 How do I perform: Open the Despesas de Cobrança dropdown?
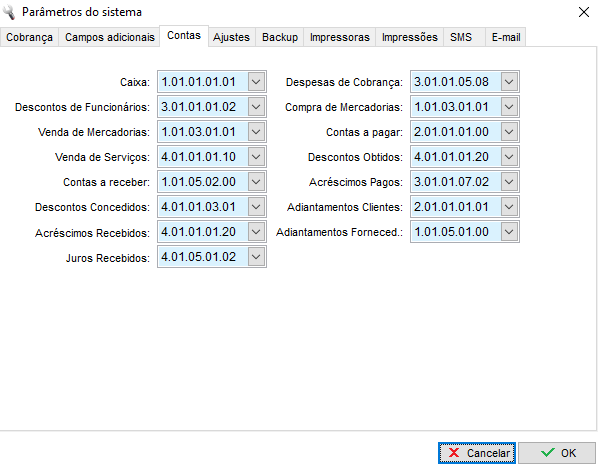pyautogui.click(x=509, y=82)
